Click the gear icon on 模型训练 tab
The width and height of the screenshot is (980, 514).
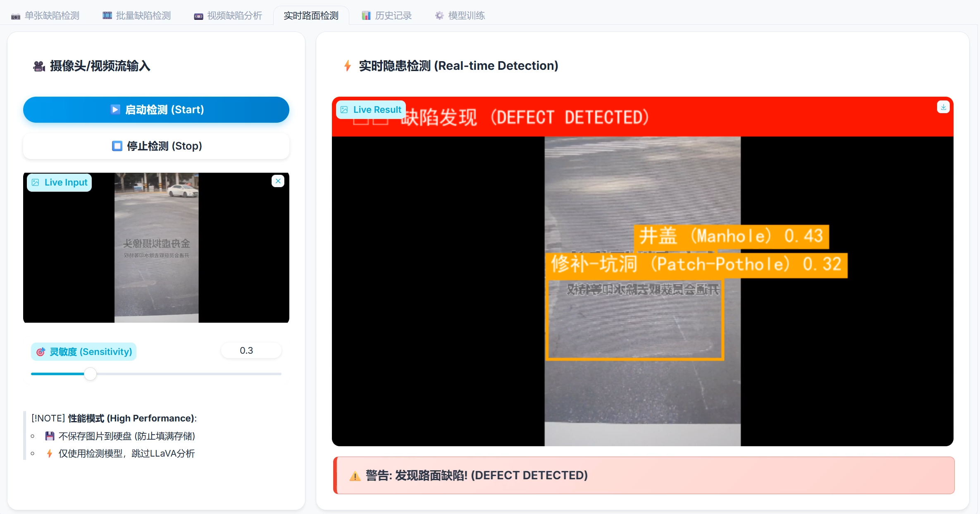click(x=439, y=16)
